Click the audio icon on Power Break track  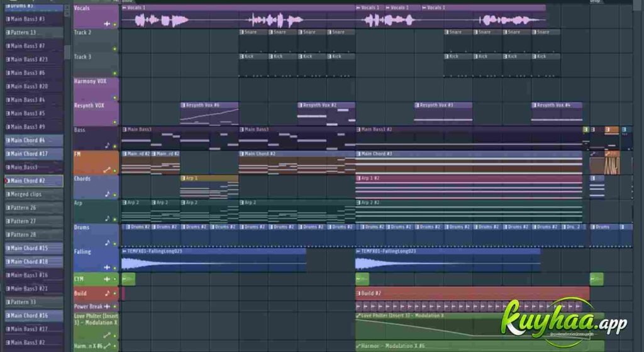tap(107, 307)
